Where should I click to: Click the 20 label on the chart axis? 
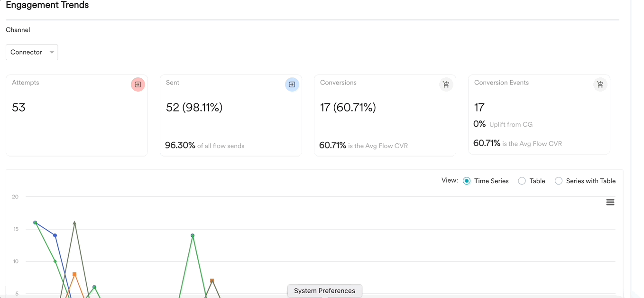tap(14, 196)
